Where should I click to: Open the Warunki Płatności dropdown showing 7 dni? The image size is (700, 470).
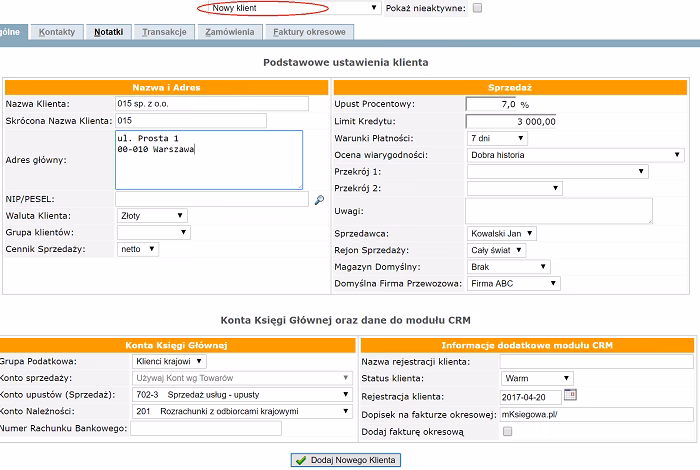tap(497, 138)
